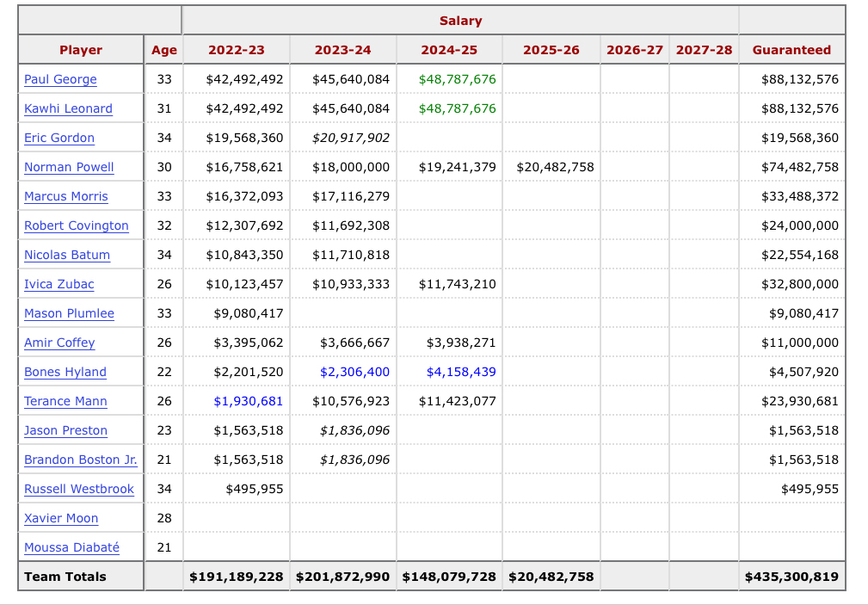Click Eric Gordon's italic $20,917,902 value

351,138
